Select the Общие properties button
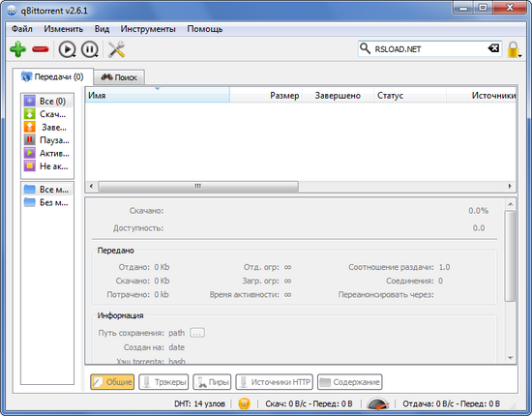The width and height of the screenshot is (532, 416). click(x=112, y=382)
